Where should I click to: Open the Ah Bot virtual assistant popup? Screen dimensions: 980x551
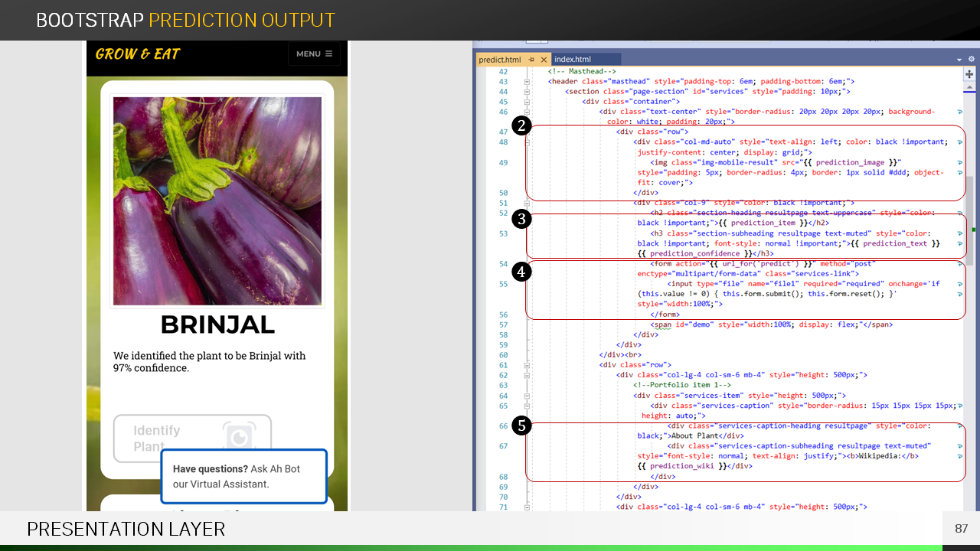[x=243, y=476]
